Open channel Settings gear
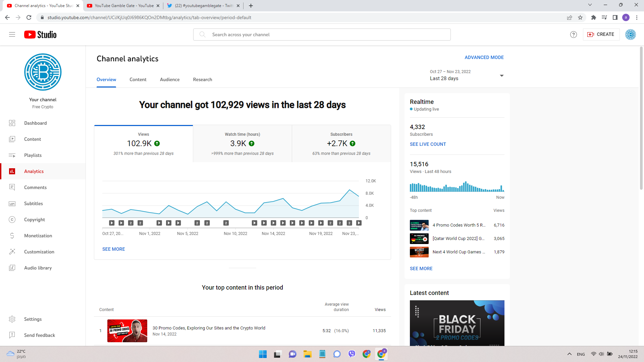Screen dimensions: 644x362 click(x=33, y=319)
